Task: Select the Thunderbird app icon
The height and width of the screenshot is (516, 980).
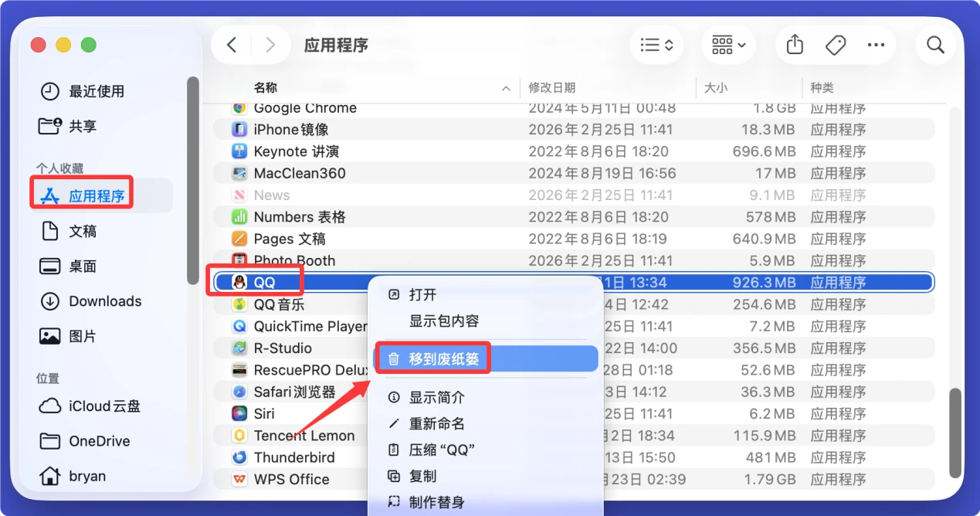Action: [240, 457]
